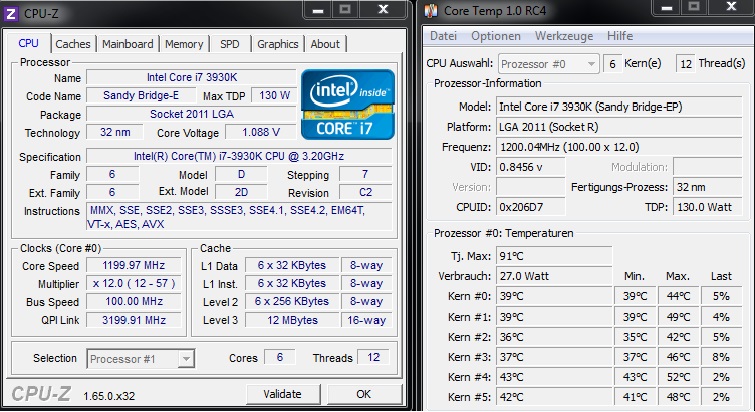
Task: Open the Graphics tab in CPU-Z
Action: pos(278,44)
